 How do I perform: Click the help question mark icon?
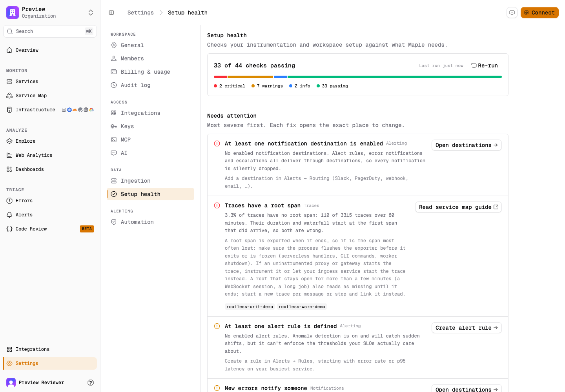click(91, 383)
